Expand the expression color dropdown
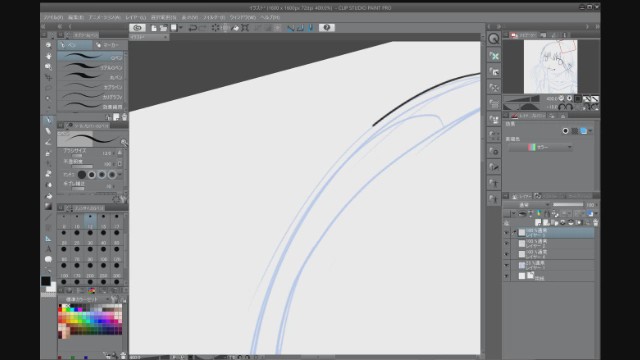Screen dimensions: 640x360 [x=540, y=147]
